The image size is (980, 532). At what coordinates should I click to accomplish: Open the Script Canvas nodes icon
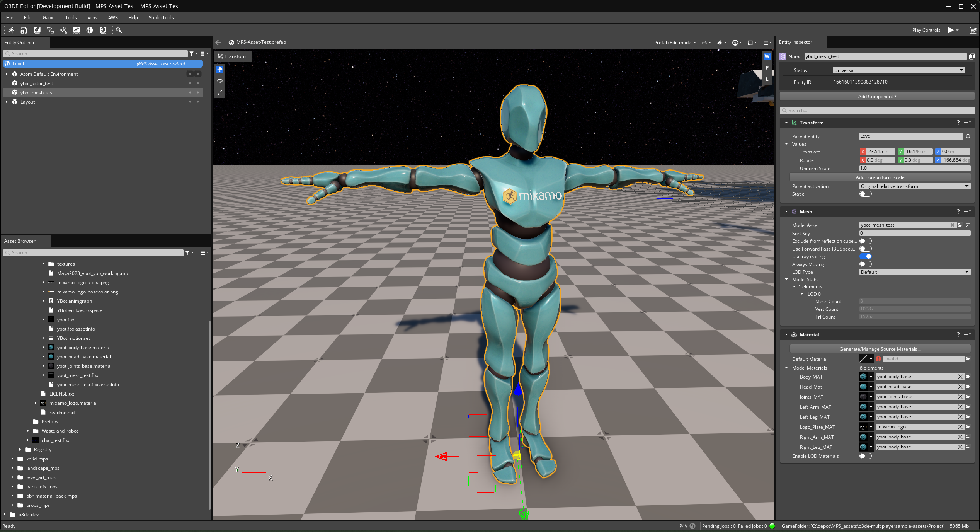(x=50, y=30)
